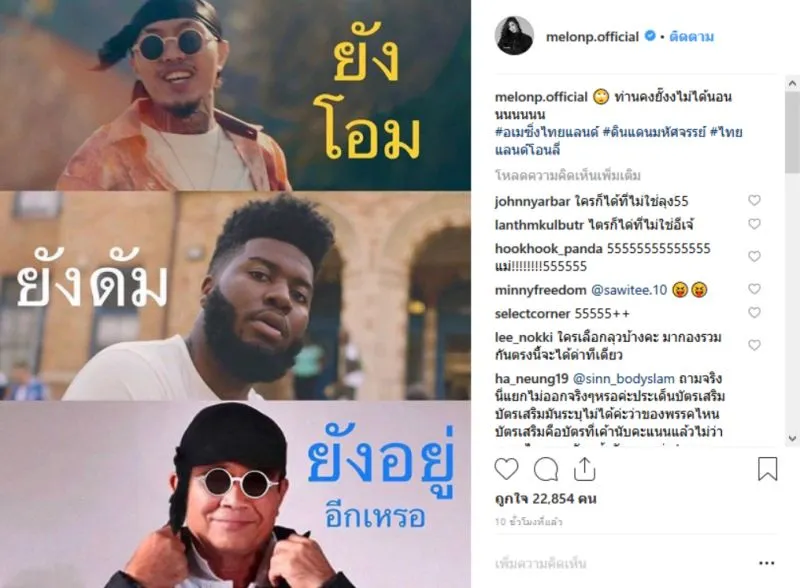Viewport: 800px width, 588px height.
Task: Click the add a comment input field
Action: (620, 564)
